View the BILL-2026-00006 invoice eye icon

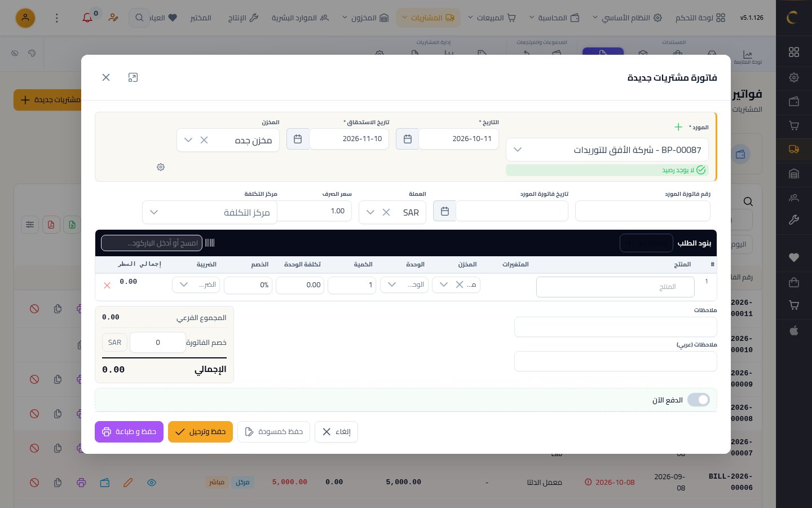coord(152,483)
